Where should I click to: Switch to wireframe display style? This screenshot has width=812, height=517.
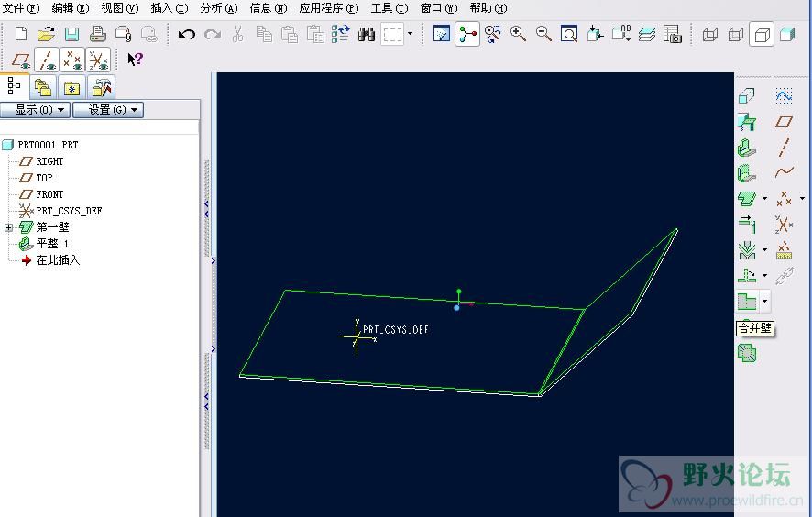pos(710,34)
